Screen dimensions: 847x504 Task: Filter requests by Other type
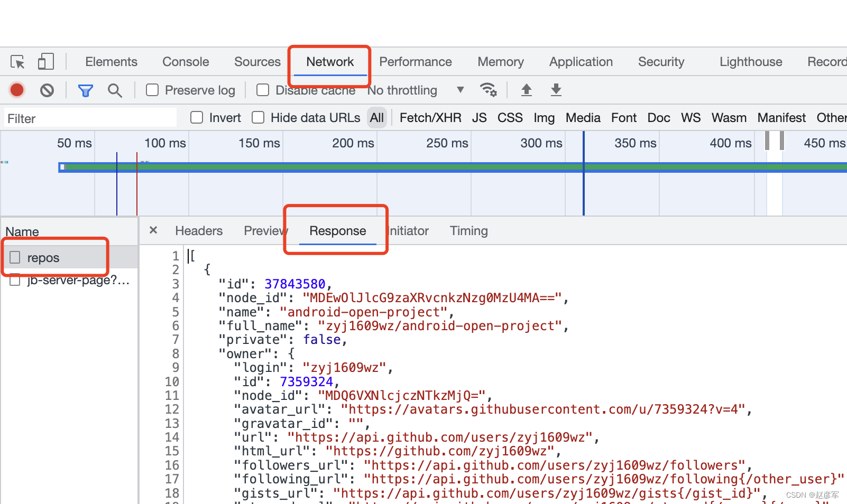point(832,118)
